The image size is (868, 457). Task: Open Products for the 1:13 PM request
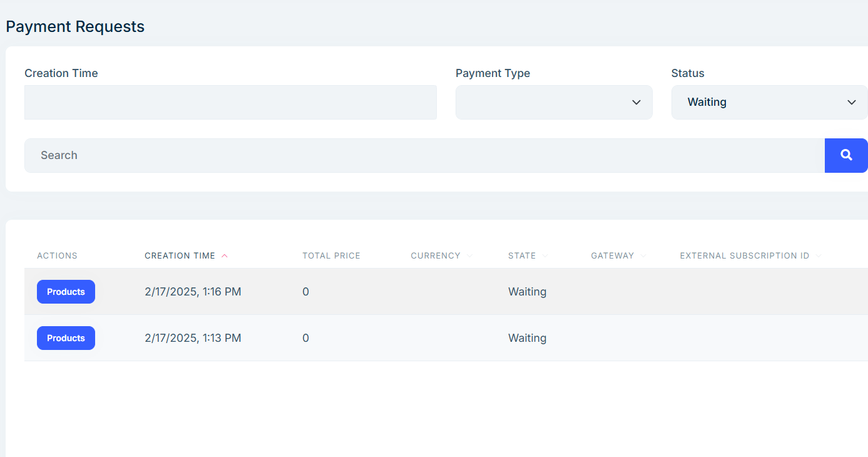click(66, 338)
